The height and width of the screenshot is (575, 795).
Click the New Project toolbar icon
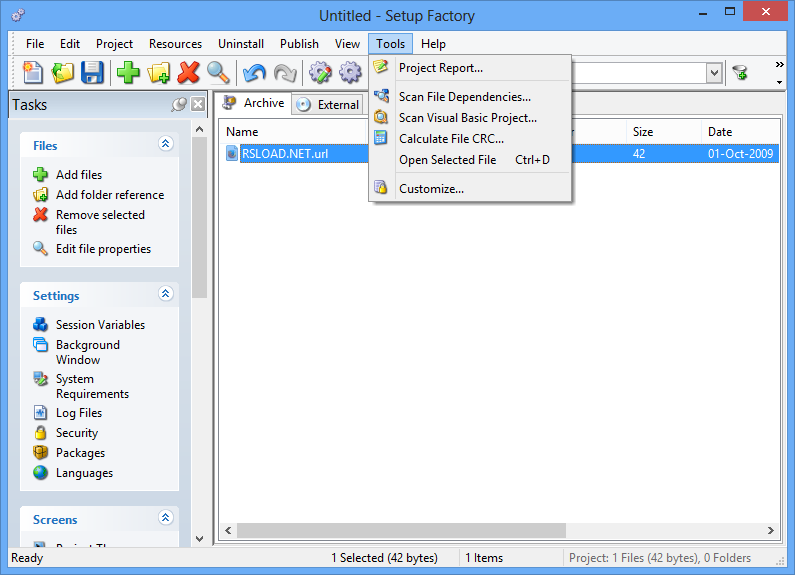(x=33, y=73)
